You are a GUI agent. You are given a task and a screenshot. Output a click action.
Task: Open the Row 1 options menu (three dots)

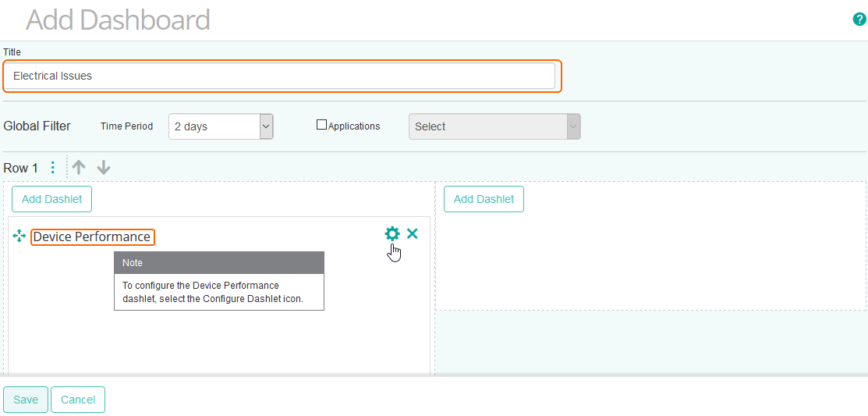pyautogui.click(x=52, y=168)
